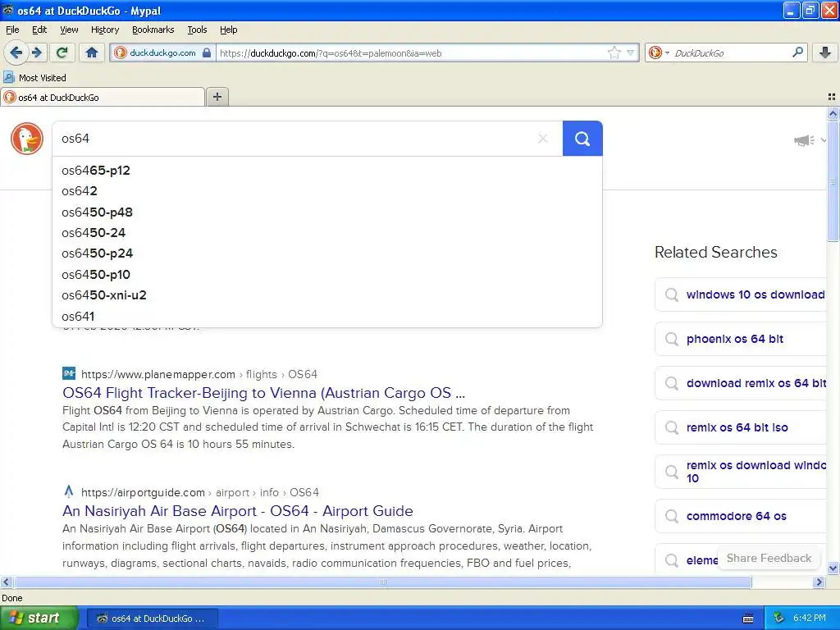
Task: Click the Share Feedback button
Action: click(x=769, y=558)
